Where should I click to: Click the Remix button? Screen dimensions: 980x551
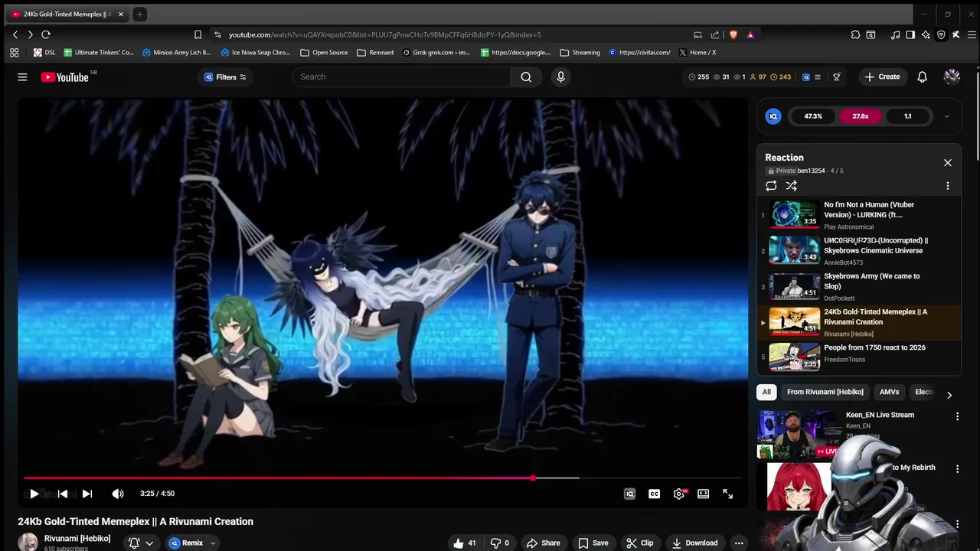coord(186,543)
